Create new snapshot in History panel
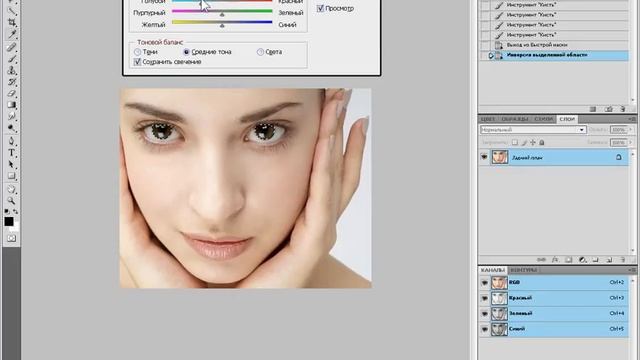Viewport: 640px width, 360px height. click(609, 109)
